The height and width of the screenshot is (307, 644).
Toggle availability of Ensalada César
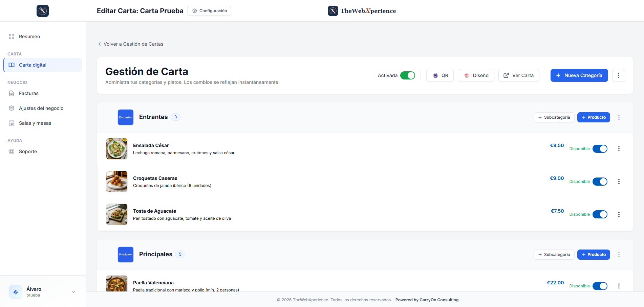click(x=600, y=149)
